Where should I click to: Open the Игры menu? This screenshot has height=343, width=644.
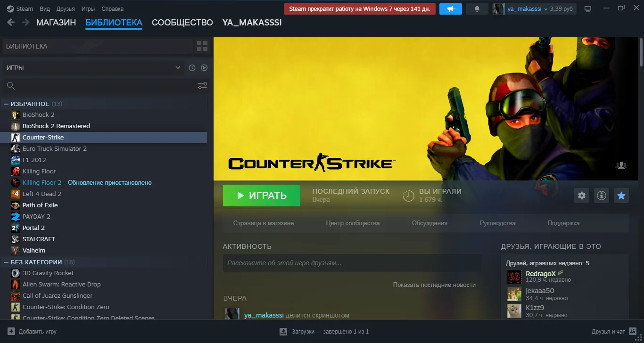click(88, 9)
